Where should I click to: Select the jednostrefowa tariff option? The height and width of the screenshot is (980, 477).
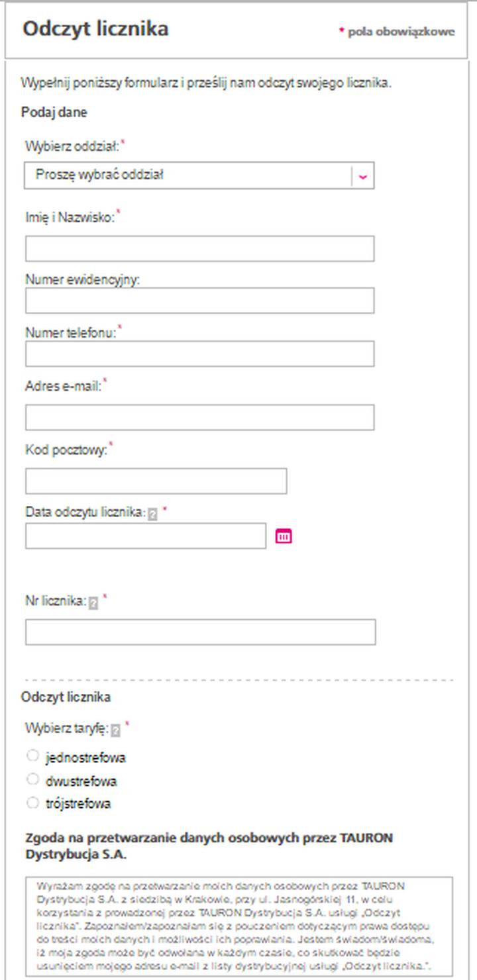32,756
